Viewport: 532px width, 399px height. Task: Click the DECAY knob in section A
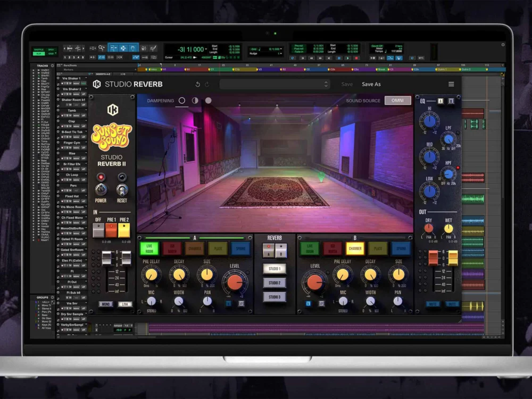point(179,275)
